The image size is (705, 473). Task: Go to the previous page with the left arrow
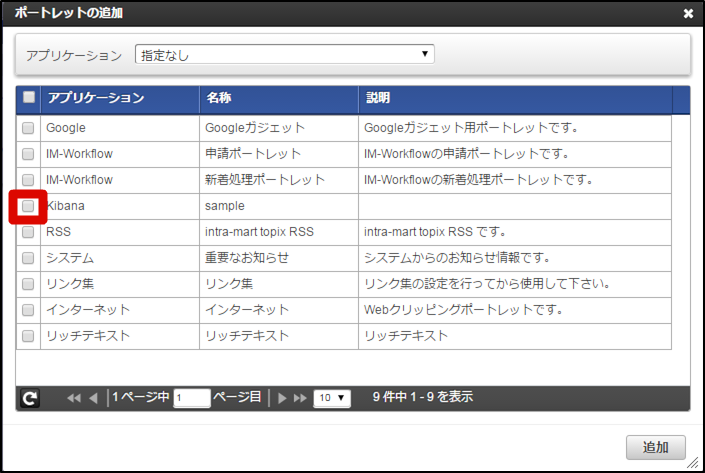click(x=94, y=398)
